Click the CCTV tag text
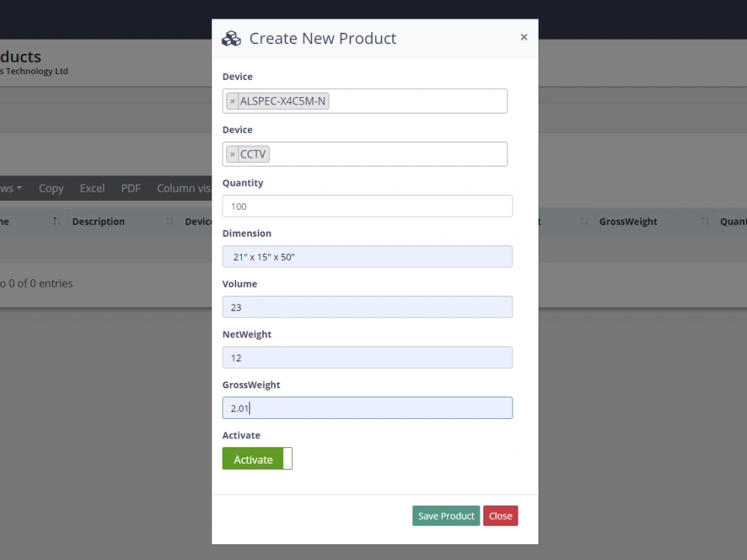The image size is (747, 560). pyautogui.click(x=253, y=155)
